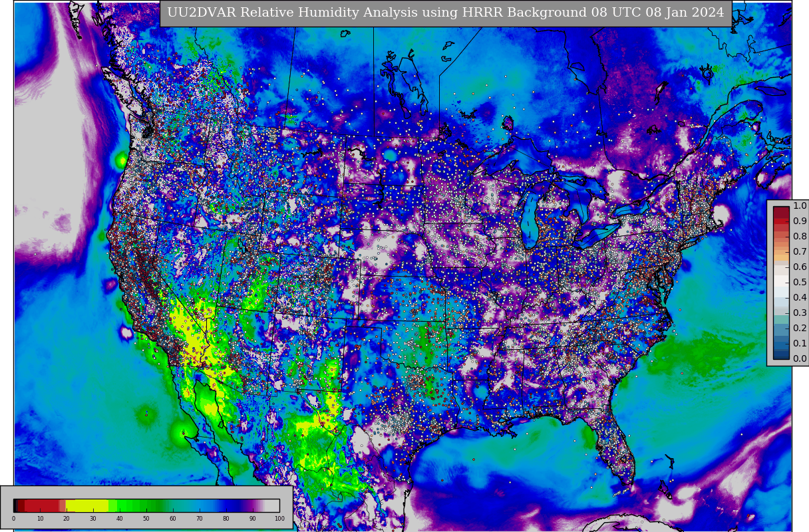
Task: Select teal swatch near 0.25 on right colorbar
Action: click(781, 321)
